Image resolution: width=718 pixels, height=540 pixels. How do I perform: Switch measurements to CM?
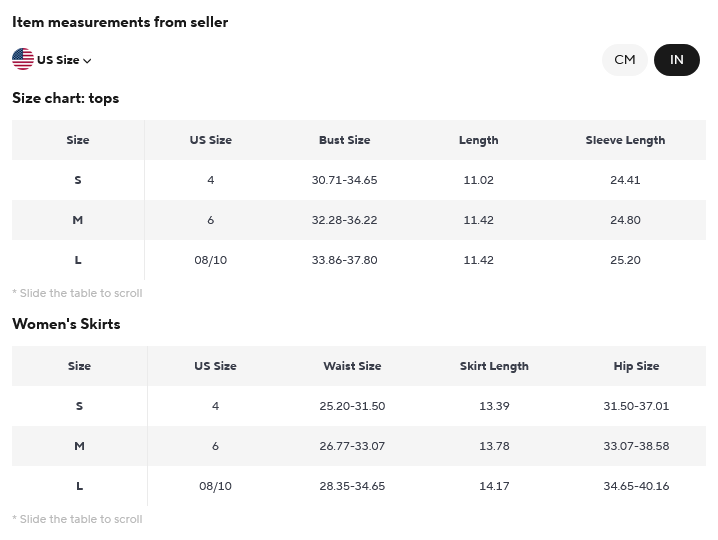625,60
